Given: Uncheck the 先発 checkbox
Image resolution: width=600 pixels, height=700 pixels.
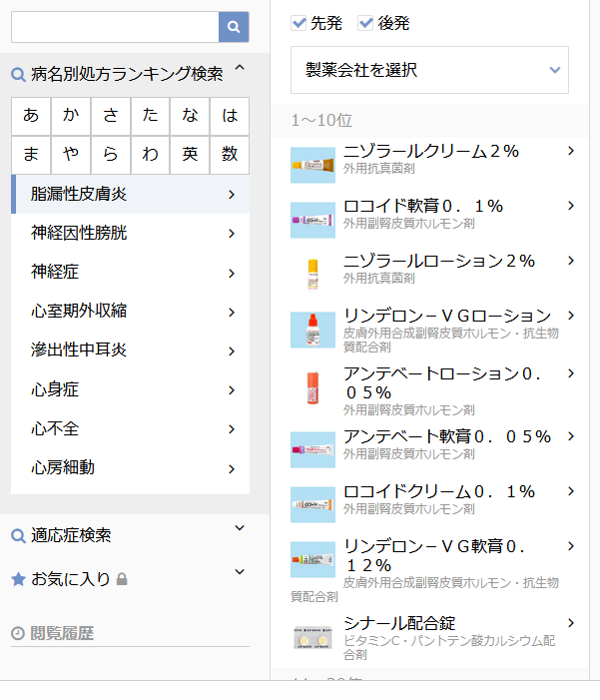Looking at the screenshot, I should point(299,23).
